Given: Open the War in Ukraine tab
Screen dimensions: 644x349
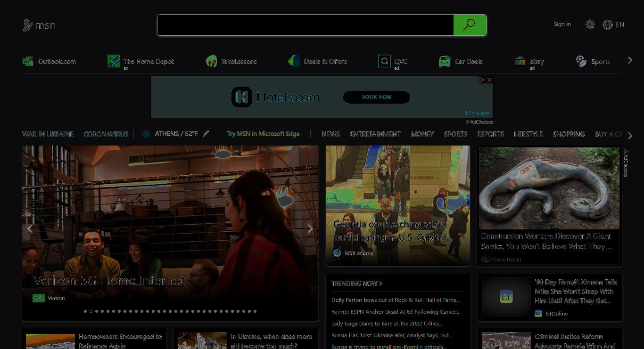Looking at the screenshot, I should (48, 134).
